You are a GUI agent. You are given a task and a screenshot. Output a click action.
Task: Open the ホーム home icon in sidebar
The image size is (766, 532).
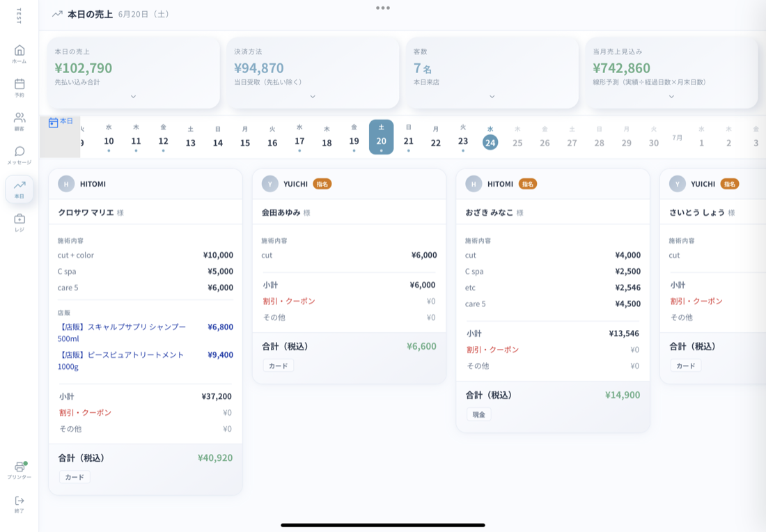(19, 54)
